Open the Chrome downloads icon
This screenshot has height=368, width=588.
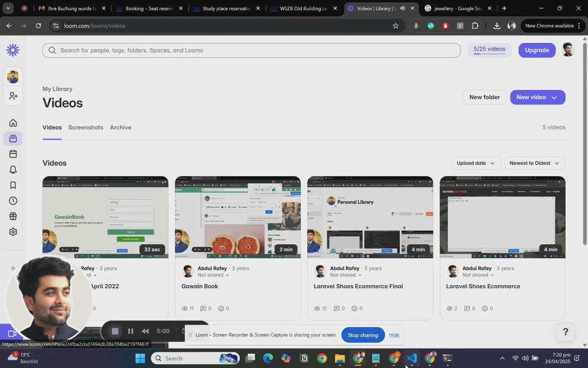click(x=497, y=26)
